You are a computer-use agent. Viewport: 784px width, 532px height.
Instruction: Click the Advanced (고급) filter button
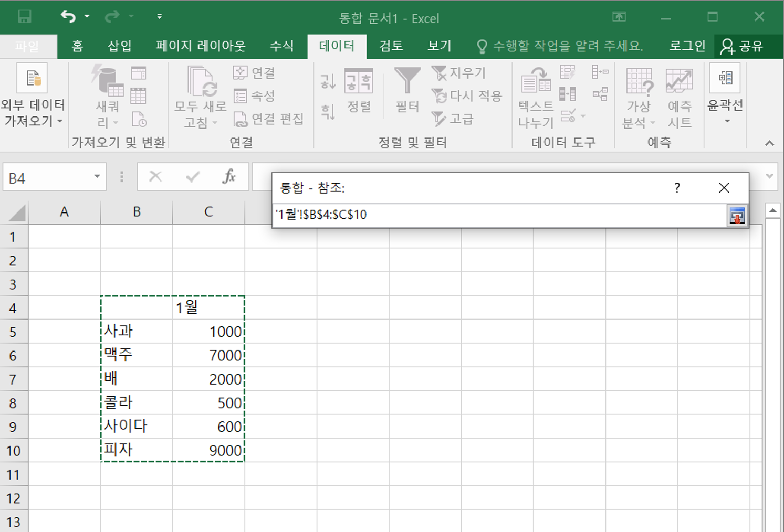tap(453, 119)
